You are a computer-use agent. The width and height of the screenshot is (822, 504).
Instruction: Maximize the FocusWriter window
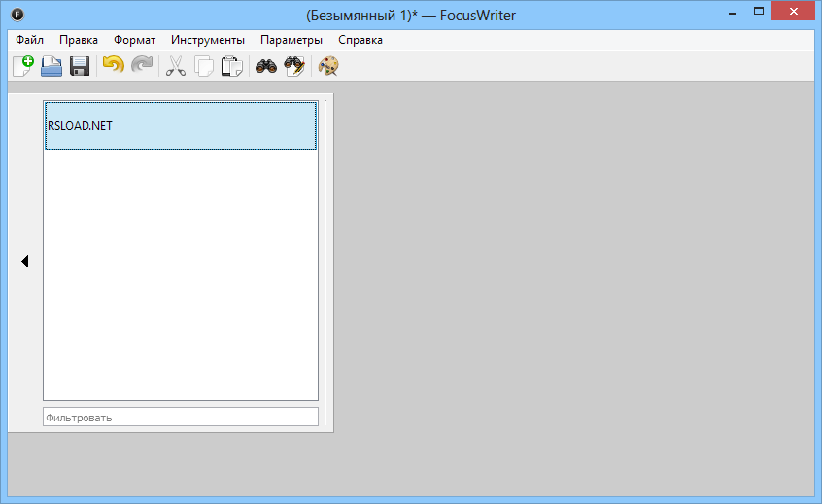(759, 12)
